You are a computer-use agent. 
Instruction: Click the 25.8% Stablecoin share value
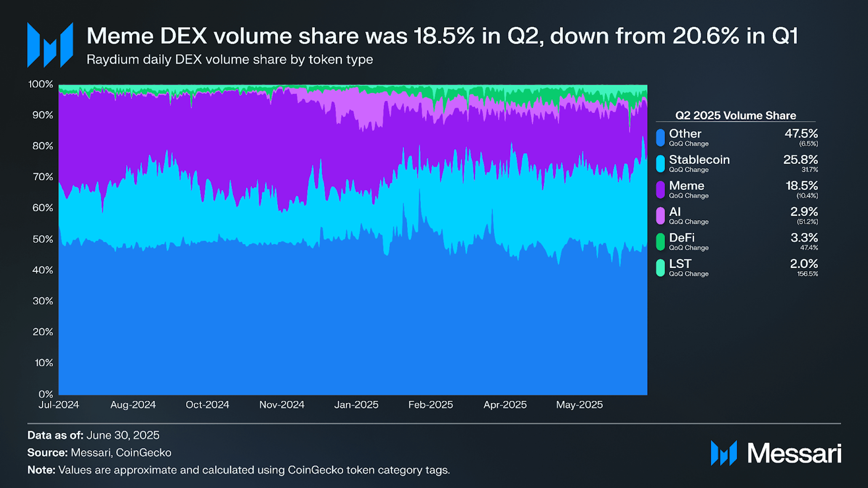pos(800,160)
